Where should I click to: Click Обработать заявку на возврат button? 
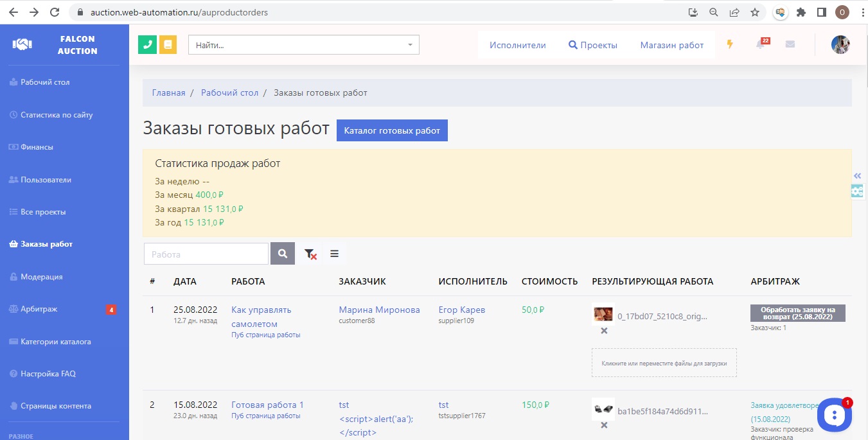pyautogui.click(x=798, y=313)
